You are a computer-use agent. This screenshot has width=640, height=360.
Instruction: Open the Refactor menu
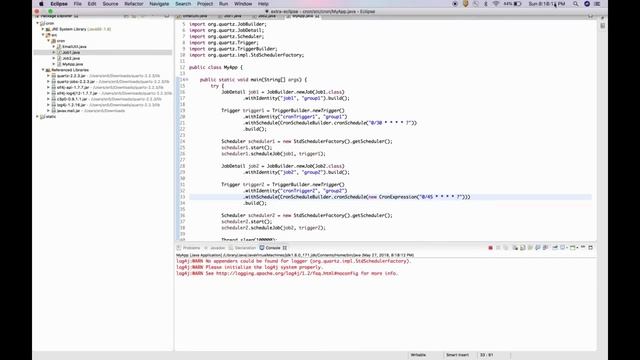[x=134, y=4]
